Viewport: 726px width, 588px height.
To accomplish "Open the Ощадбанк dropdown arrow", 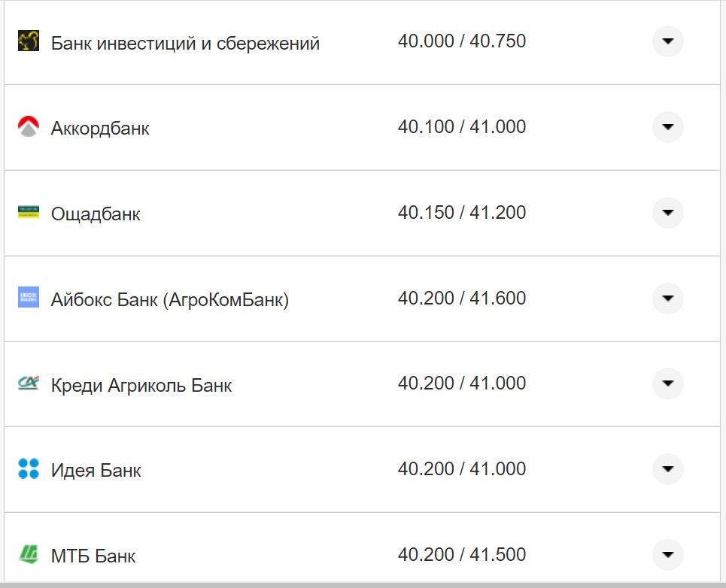I will (x=667, y=213).
